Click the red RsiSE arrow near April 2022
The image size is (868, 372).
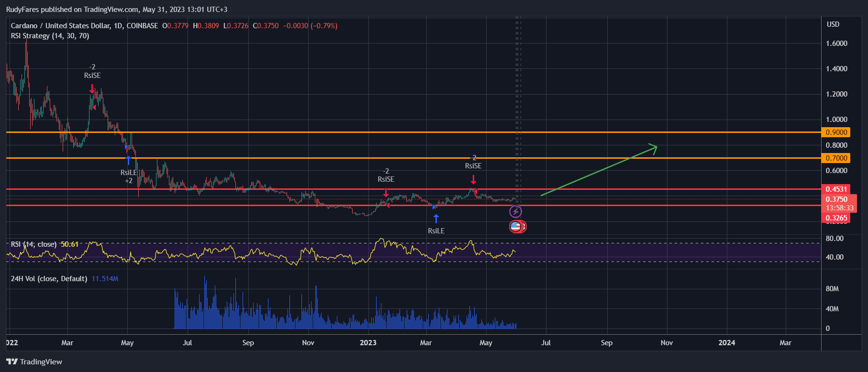pyautogui.click(x=92, y=89)
